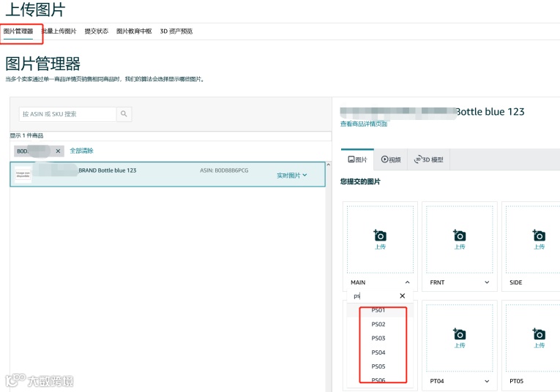Click the magnifier search button
This screenshot has width=560, height=392.
coord(124,114)
